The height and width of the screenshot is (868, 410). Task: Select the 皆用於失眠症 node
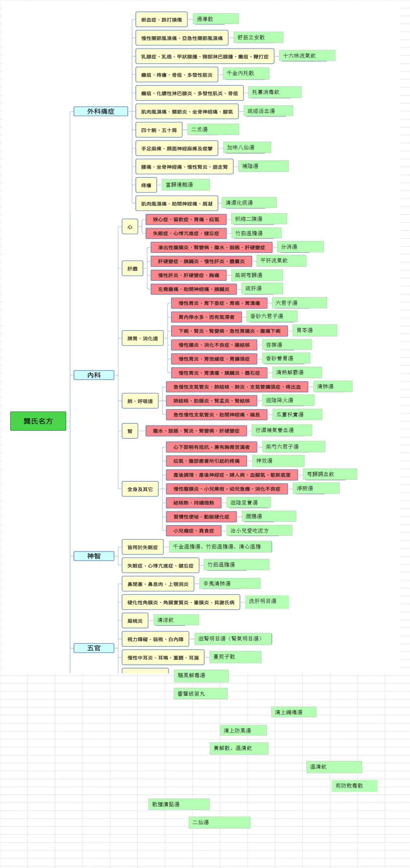142,547
